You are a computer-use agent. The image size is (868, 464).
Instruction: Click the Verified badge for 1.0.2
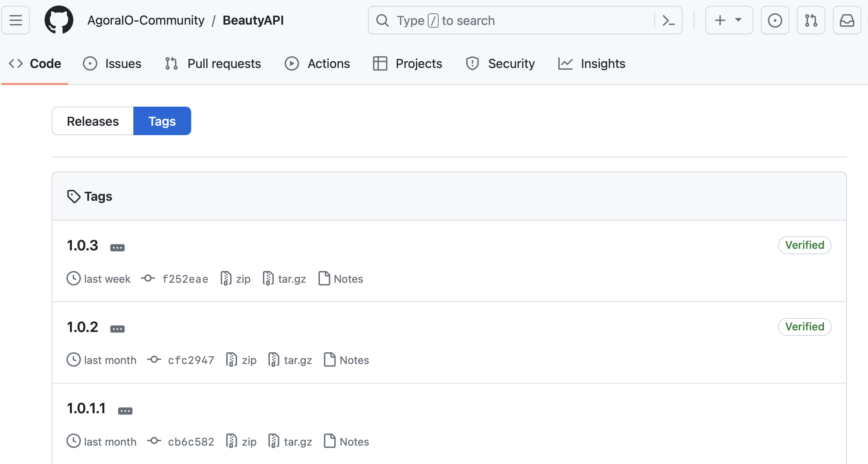click(x=805, y=327)
